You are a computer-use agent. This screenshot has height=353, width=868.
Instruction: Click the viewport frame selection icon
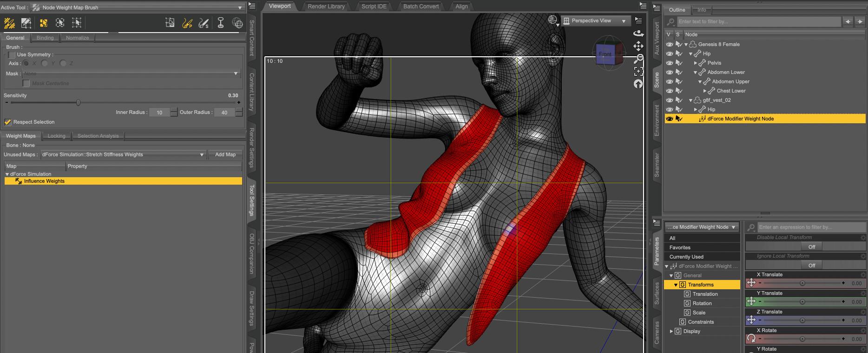coord(638,71)
